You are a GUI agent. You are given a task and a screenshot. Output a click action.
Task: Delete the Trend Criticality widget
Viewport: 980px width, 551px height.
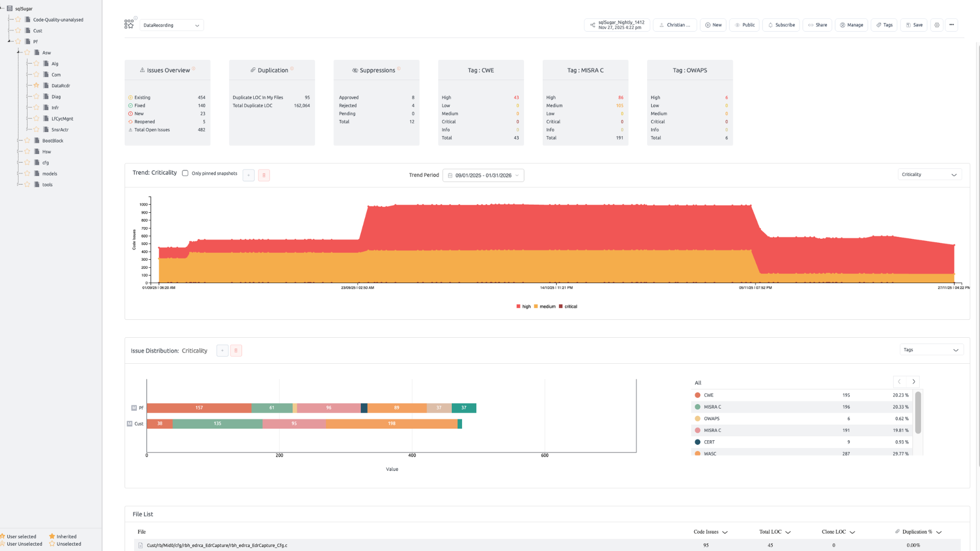tap(264, 175)
